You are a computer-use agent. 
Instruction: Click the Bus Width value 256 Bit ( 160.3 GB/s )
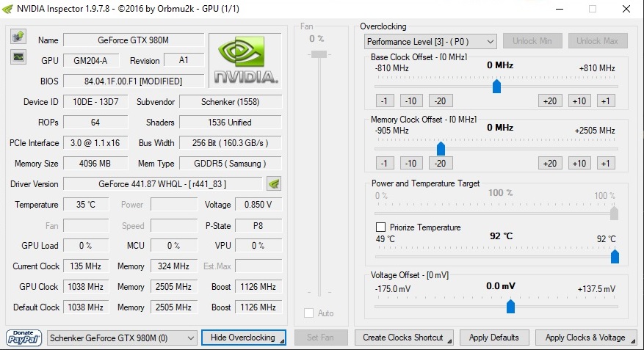pos(231,143)
